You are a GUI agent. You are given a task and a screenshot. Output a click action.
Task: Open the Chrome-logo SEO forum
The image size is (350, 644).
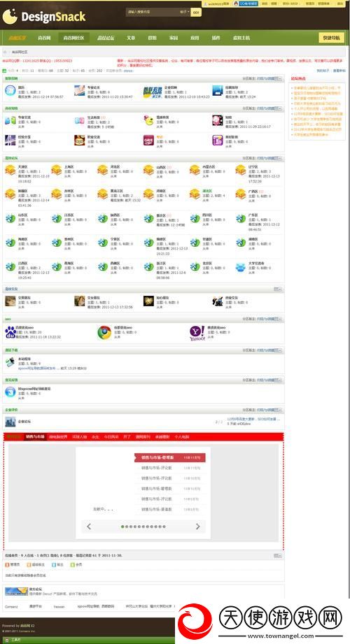coord(104,332)
